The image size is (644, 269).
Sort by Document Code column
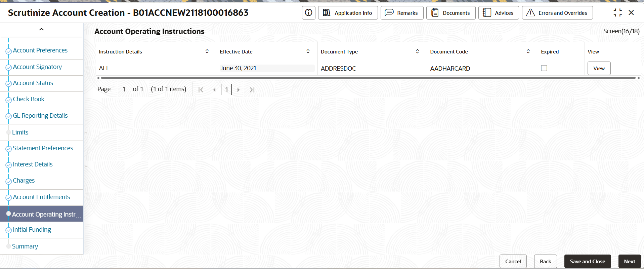coord(528,51)
